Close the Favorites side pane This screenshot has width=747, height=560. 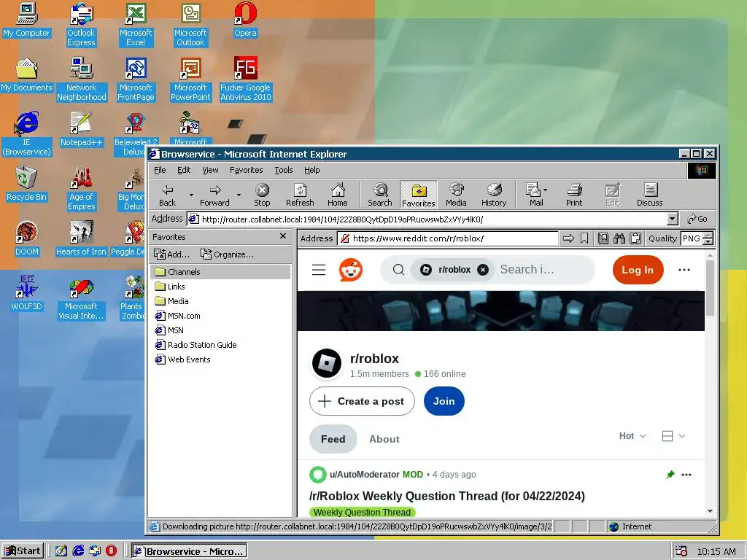tap(283, 236)
